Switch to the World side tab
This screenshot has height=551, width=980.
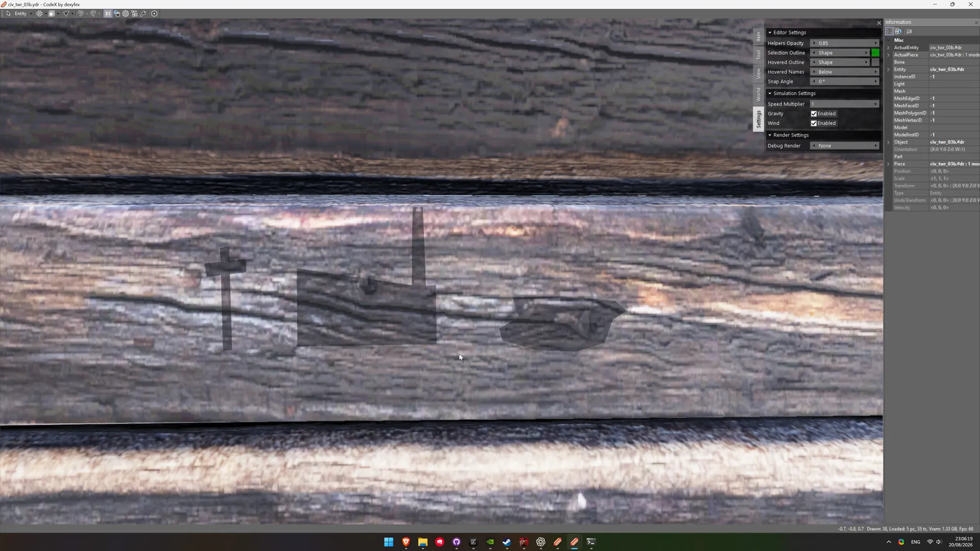tap(758, 94)
